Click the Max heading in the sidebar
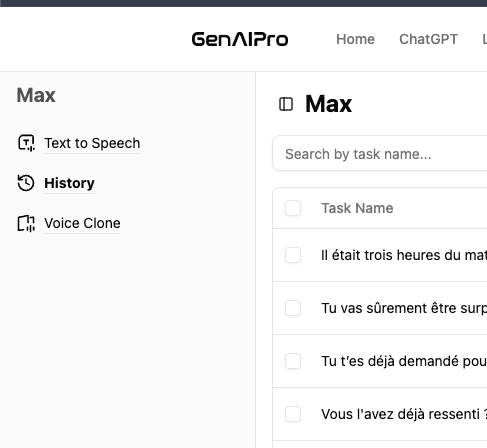The image size is (487, 448). (x=36, y=95)
